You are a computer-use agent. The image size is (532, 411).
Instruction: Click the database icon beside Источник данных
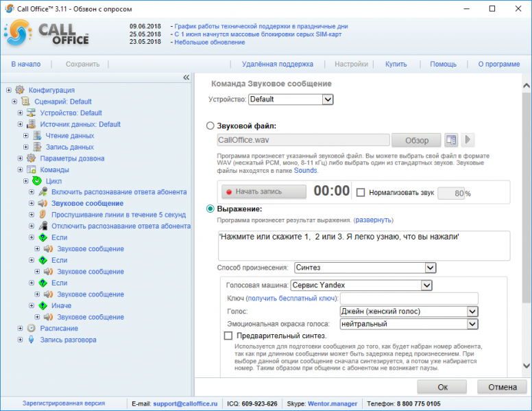click(32, 124)
